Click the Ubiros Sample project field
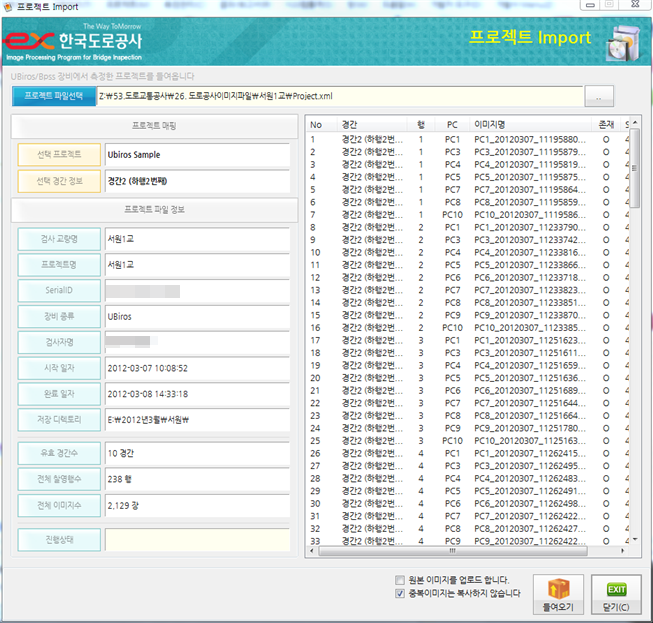The image size is (653, 623). point(197,155)
